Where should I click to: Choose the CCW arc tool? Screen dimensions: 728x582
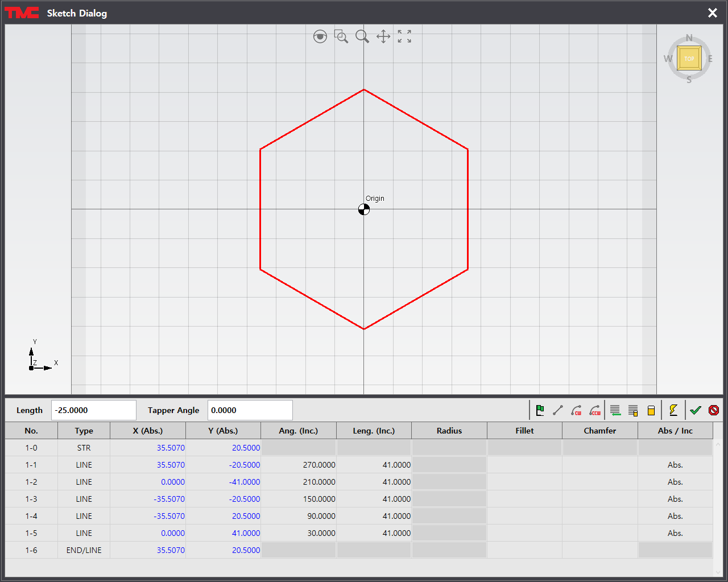coord(595,410)
